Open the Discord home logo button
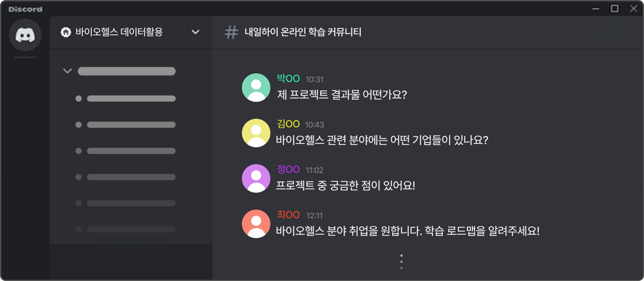644x281 pixels. [25, 35]
